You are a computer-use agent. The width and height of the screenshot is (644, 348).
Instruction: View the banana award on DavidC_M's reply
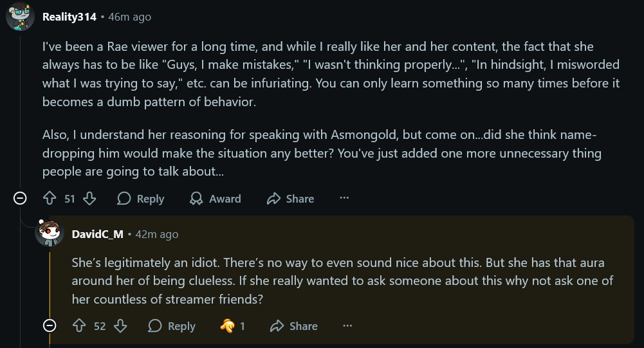coord(232,326)
